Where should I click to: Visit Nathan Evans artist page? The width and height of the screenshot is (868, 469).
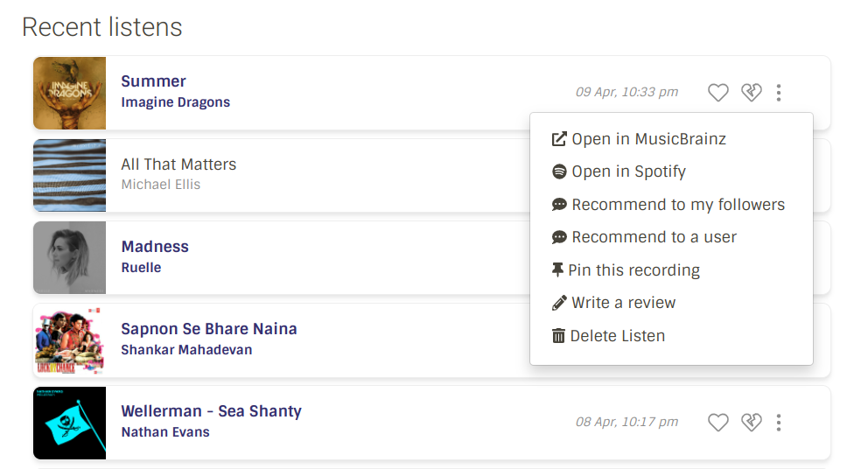(x=165, y=432)
